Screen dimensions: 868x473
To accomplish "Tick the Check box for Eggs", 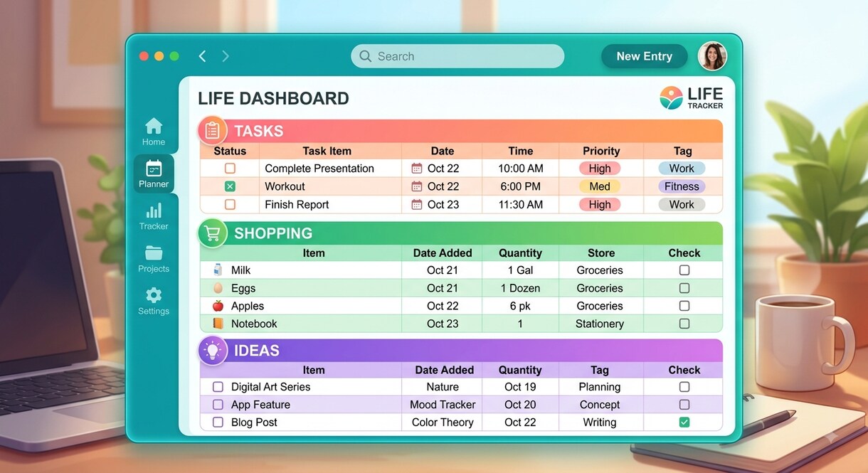I will coord(684,288).
